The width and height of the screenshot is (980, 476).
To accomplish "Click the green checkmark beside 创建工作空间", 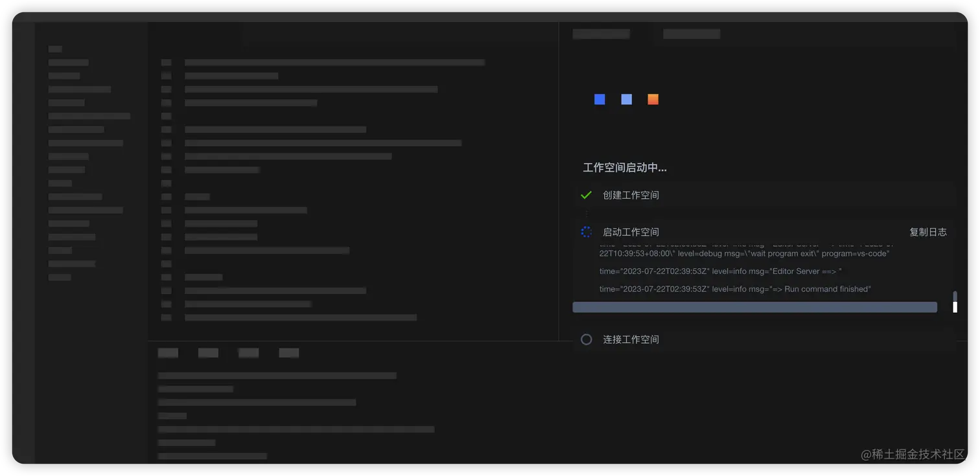I will (x=586, y=195).
